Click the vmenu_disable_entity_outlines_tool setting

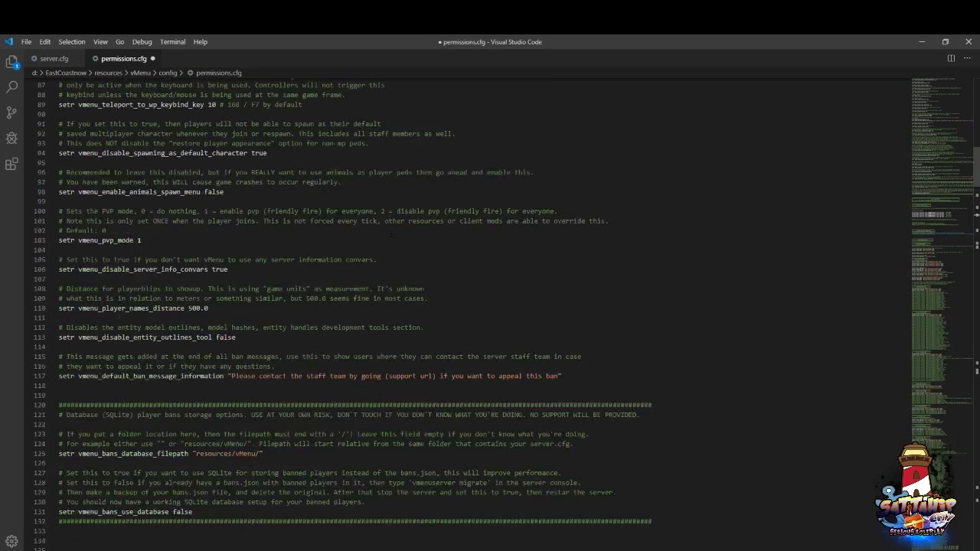(x=145, y=337)
